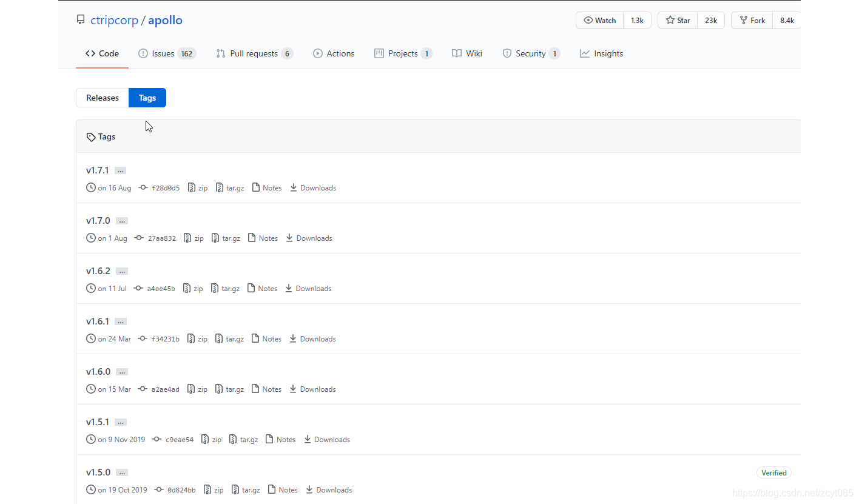Open the Security tab

pyautogui.click(x=531, y=53)
